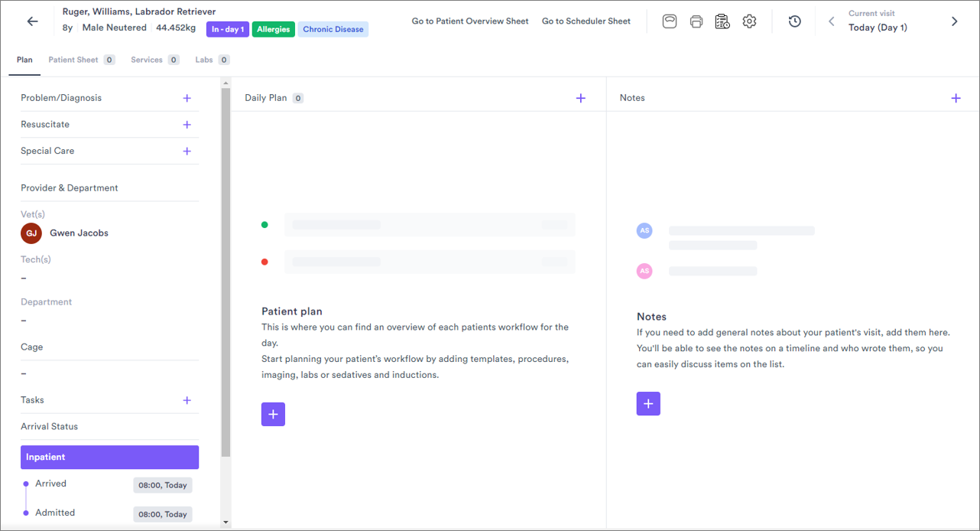Screen dimensions: 980x531
Task: Add a task with the Tasks plus icon
Action: point(187,400)
